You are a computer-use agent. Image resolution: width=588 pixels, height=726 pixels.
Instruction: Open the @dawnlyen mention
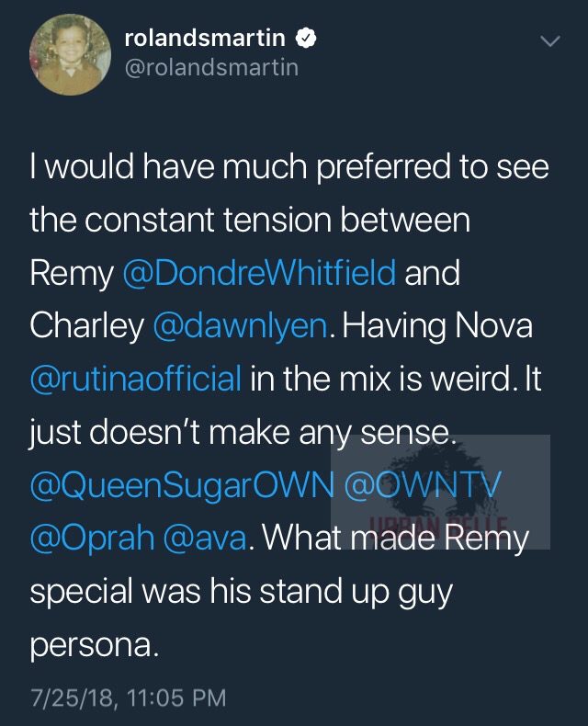241,325
